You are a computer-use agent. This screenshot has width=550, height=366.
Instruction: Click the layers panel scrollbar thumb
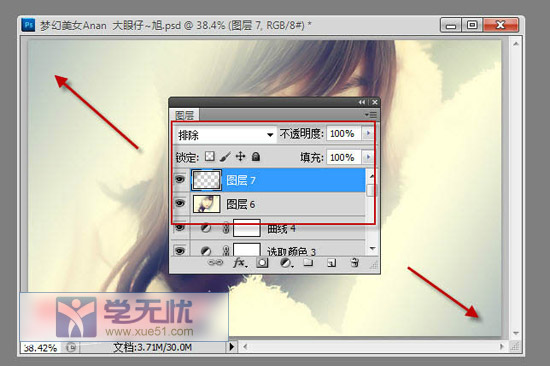[370, 190]
